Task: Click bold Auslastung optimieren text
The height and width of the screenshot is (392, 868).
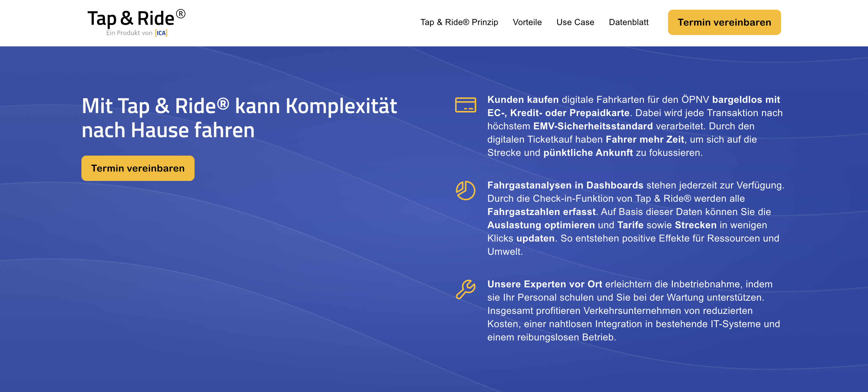Action: [541, 225]
